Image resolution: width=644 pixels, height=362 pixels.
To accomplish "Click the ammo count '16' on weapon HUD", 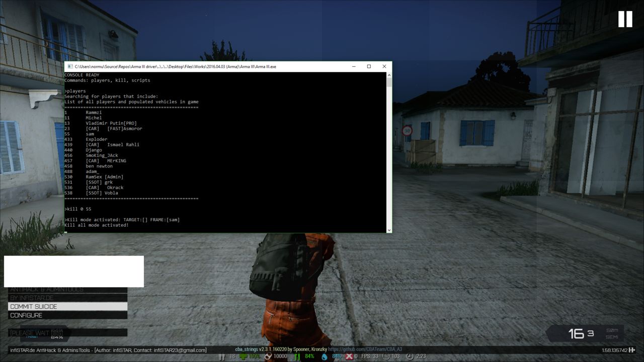I will point(577,333).
